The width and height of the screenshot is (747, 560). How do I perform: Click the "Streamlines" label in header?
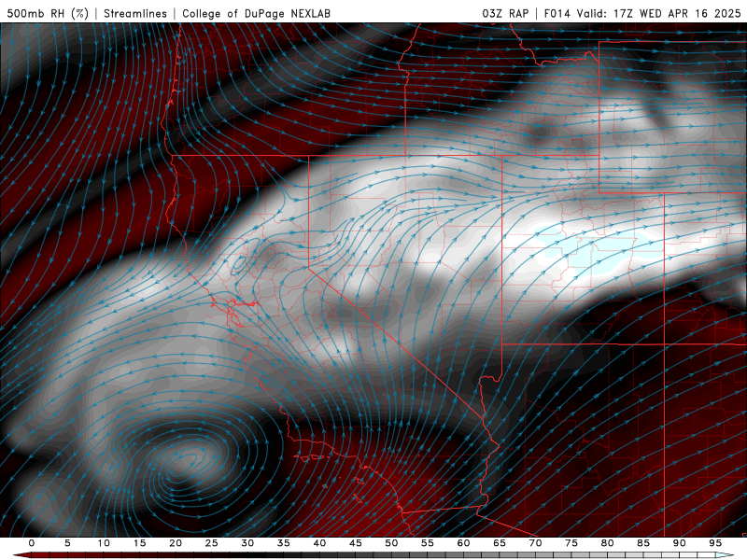point(135,13)
